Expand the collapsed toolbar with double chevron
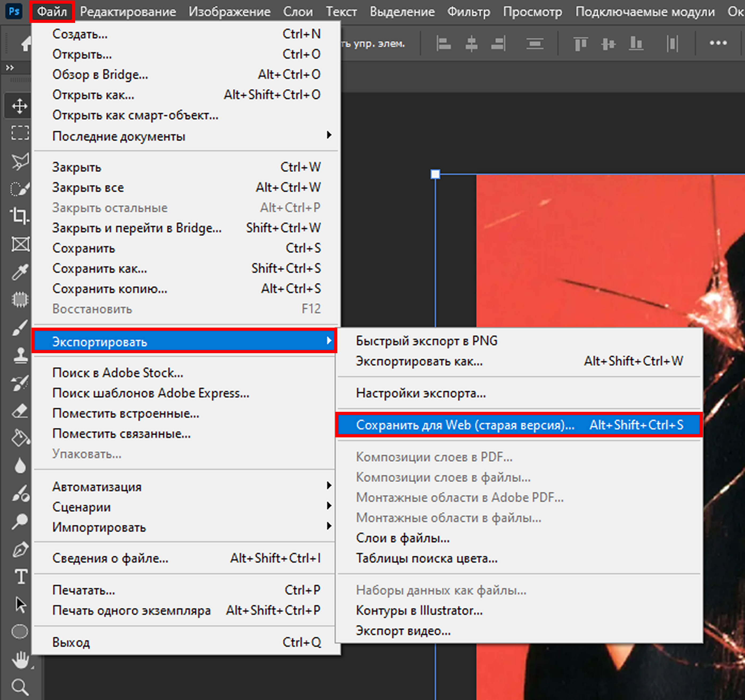This screenshot has height=700, width=745. pyautogui.click(x=10, y=68)
